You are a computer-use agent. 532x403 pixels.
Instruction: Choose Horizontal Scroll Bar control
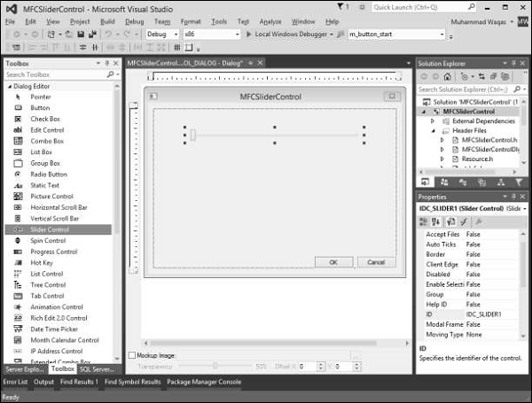tap(59, 207)
